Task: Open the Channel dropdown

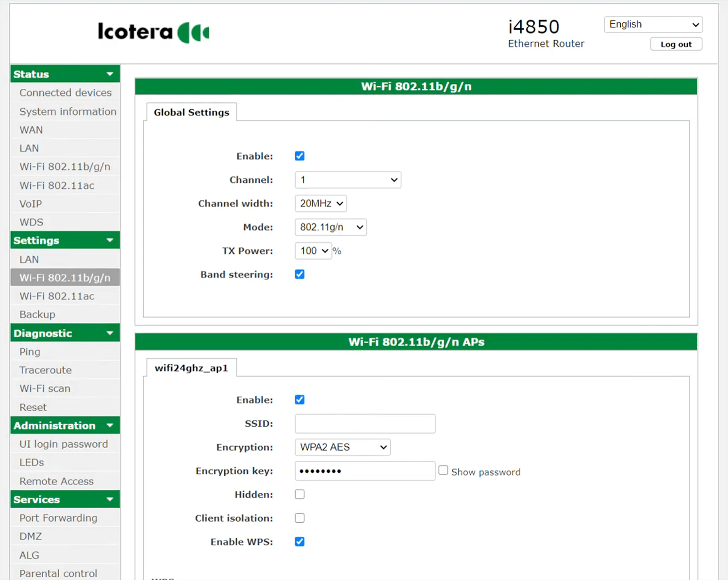Action: pyautogui.click(x=347, y=180)
